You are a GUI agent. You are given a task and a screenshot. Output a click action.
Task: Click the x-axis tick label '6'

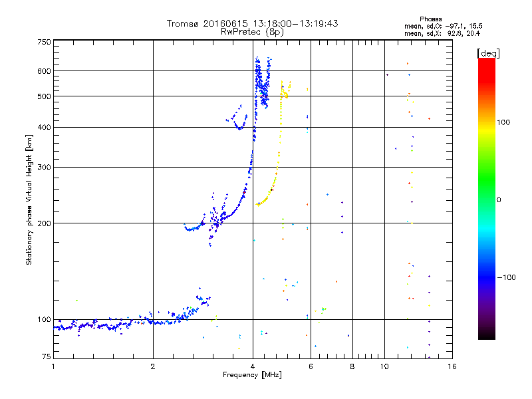coord(311,366)
